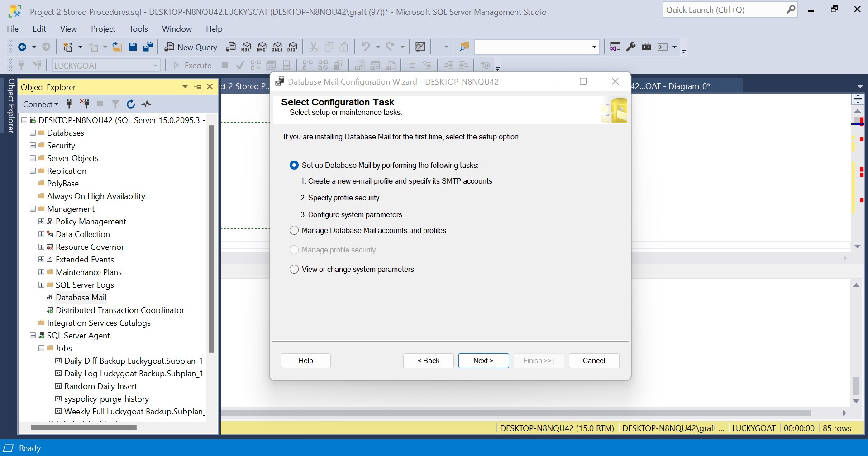
Task: Click the Activity Monitor icon in Object Explorer
Action: pyautogui.click(x=146, y=104)
